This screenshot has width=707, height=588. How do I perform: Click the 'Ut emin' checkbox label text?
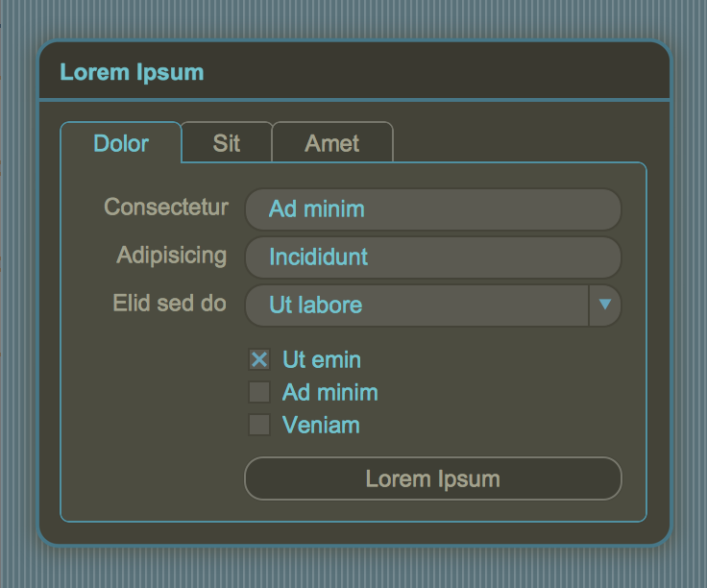(322, 360)
